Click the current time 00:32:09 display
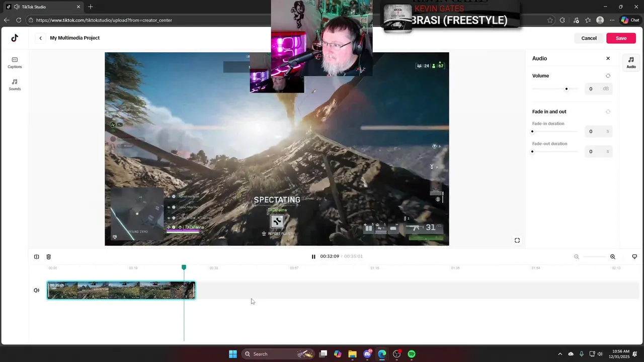644x362 pixels. (330, 256)
